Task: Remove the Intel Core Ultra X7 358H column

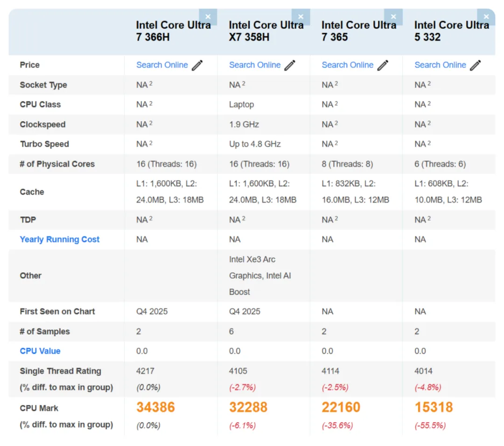Action: click(301, 16)
